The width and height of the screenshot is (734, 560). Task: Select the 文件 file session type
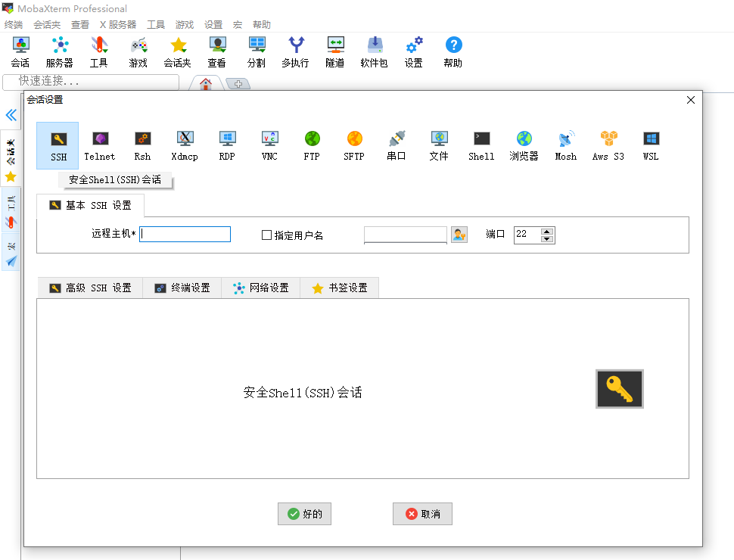click(439, 145)
